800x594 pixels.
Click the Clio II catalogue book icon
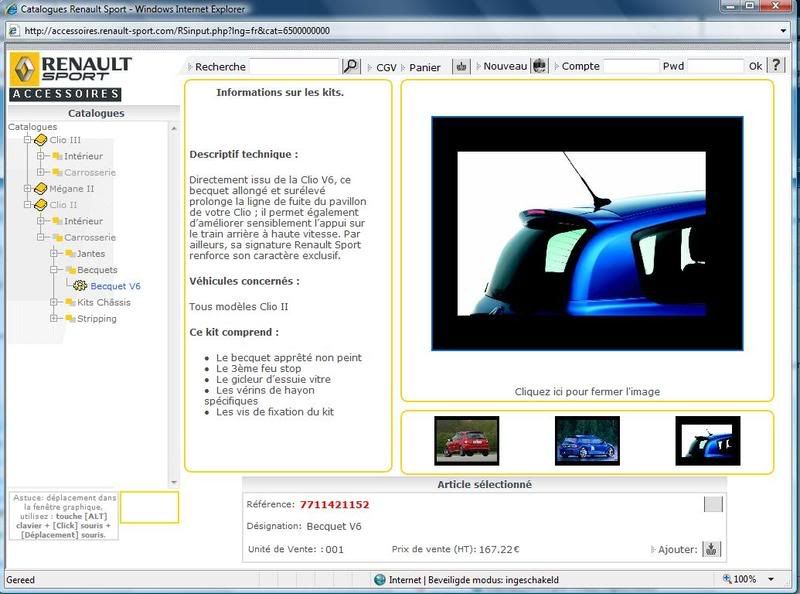pos(40,205)
